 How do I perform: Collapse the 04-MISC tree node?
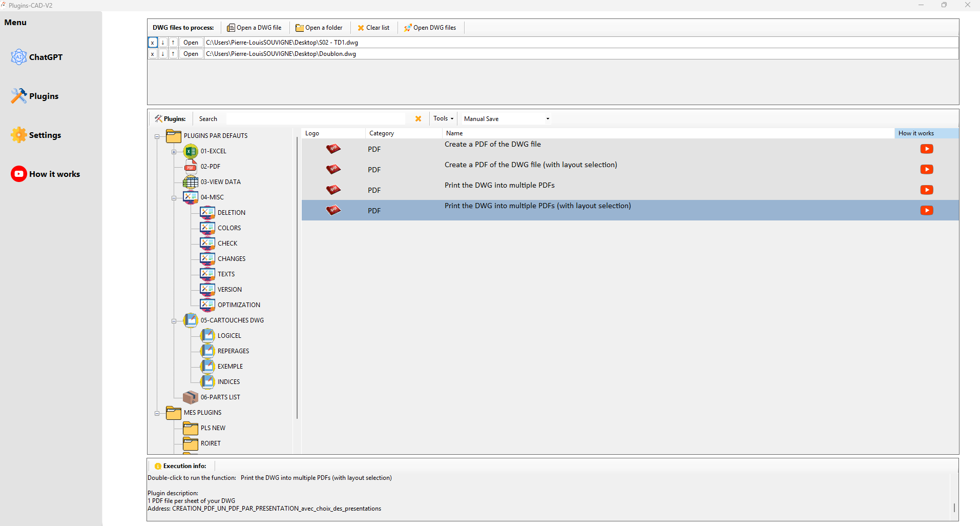174,198
